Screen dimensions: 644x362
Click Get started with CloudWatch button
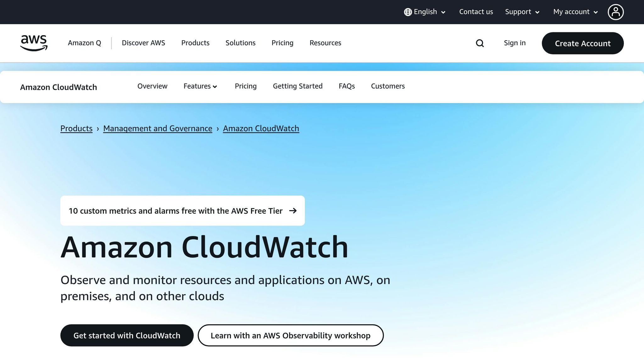(x=127, y=335)
